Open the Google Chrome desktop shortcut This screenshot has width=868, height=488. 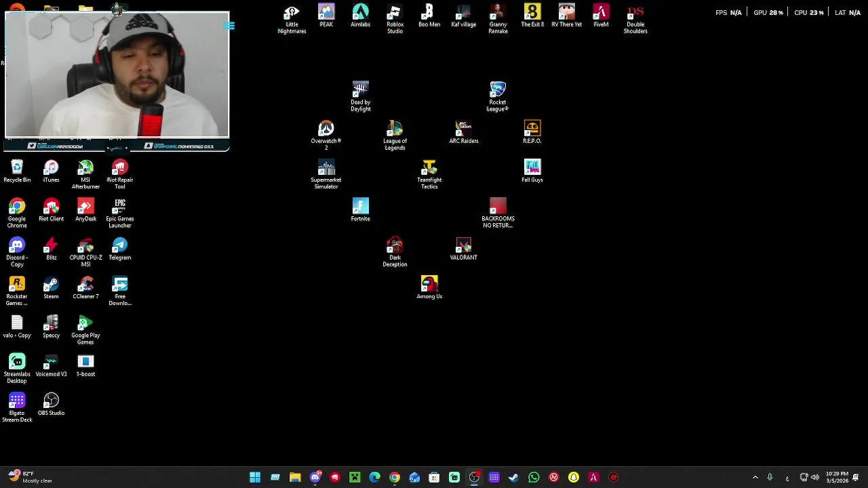tap(17, 213)
